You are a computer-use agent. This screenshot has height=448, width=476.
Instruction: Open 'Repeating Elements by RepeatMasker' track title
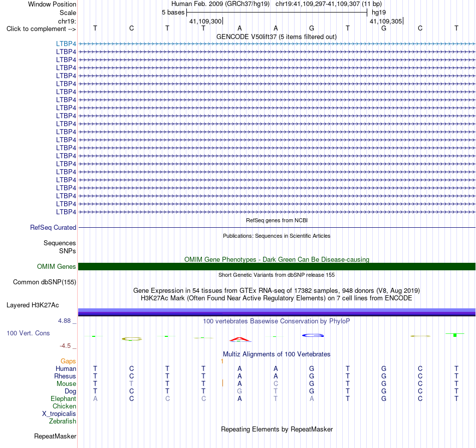pos(277,429)
